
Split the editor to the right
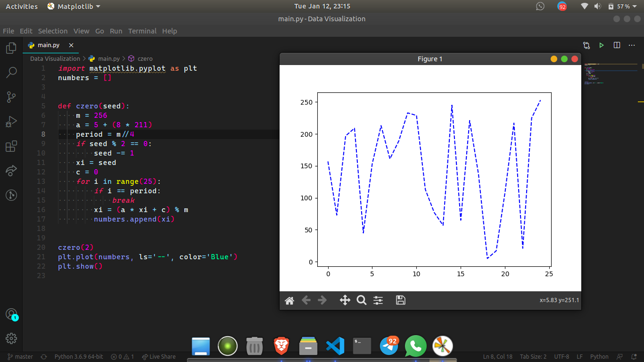(x=617, y=45)
